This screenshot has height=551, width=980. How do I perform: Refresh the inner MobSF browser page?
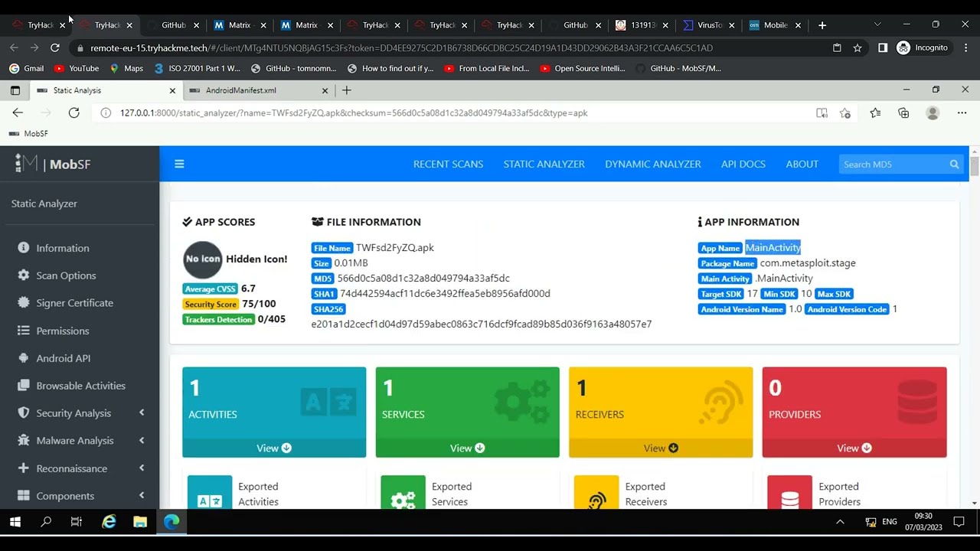click(73, 112)
